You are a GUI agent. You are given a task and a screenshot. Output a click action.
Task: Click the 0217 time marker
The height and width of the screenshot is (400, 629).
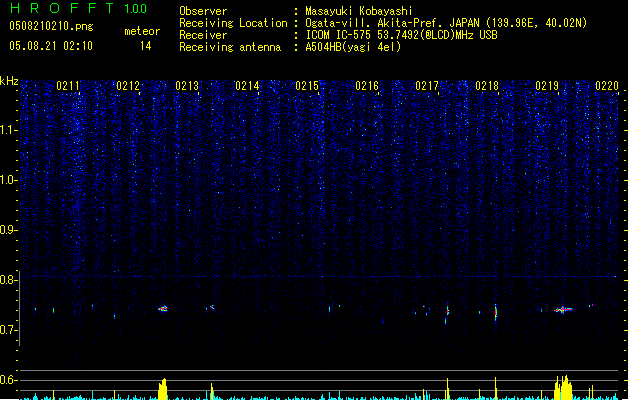(427, 86)
